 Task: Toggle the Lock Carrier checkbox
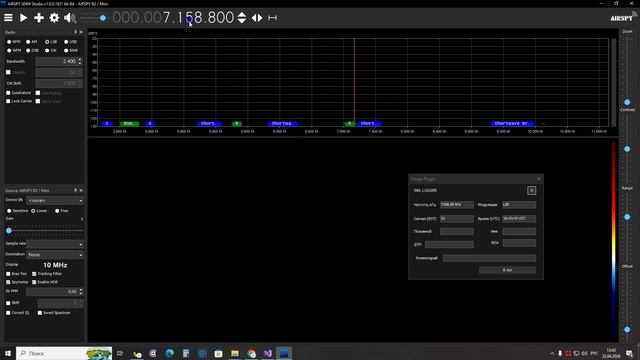[8, 101]
